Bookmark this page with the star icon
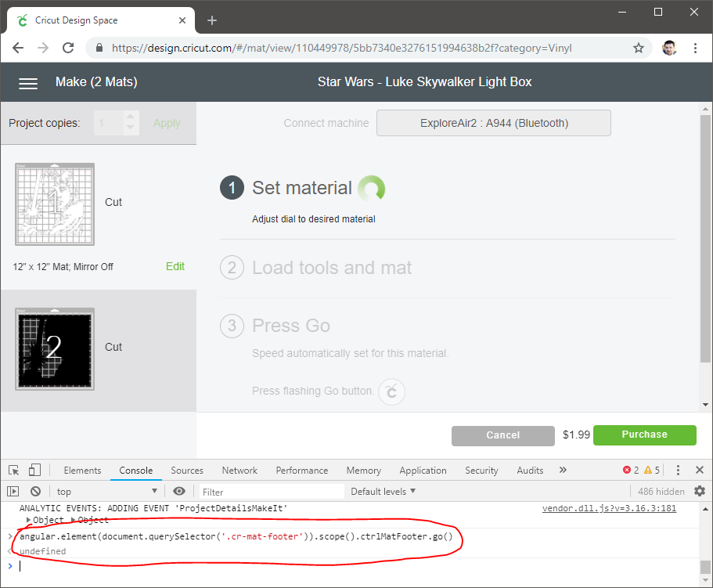 point(639,48)
